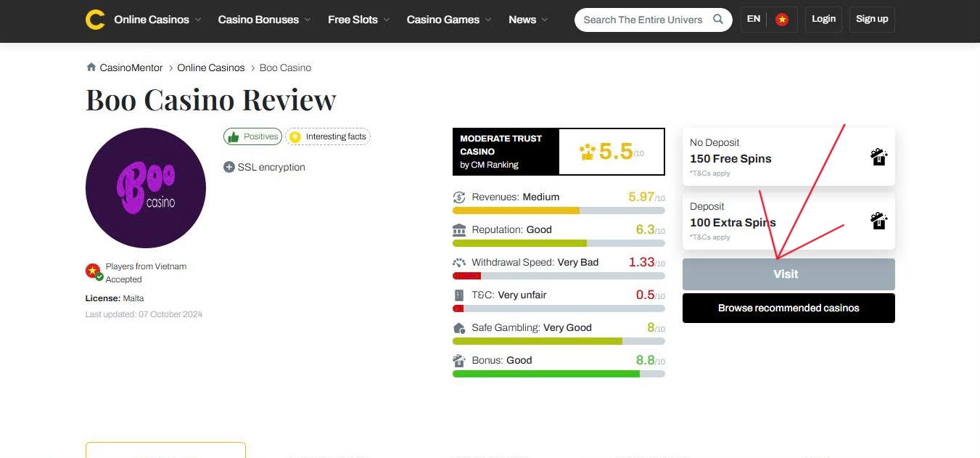Go to CasinoMentor breadcrumb link
The height and width of the screenshot is (458, 980).
131,68
